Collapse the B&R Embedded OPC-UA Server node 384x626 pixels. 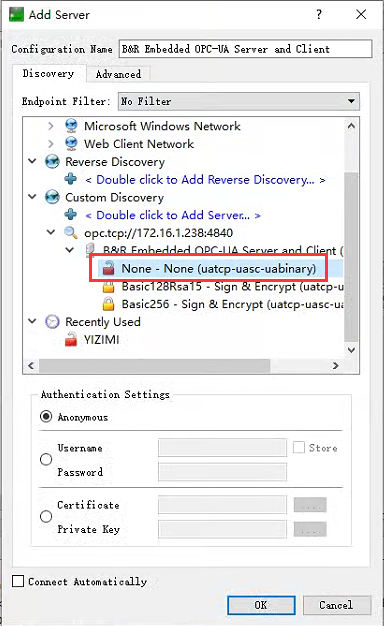point(69,250)
